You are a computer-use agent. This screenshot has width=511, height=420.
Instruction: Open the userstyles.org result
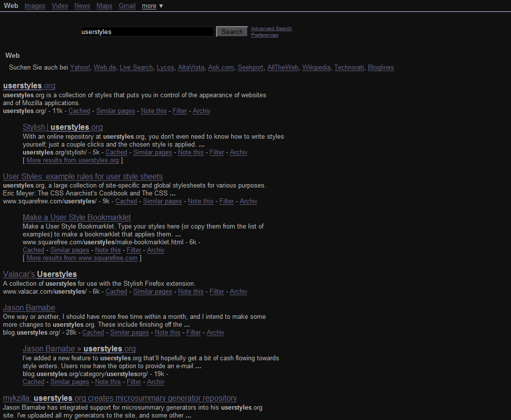[29, 85]
